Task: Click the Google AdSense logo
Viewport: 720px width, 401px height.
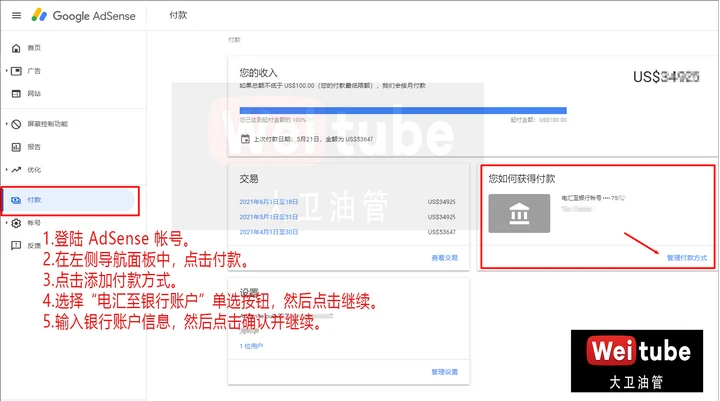Action: (x=84, y=16)
